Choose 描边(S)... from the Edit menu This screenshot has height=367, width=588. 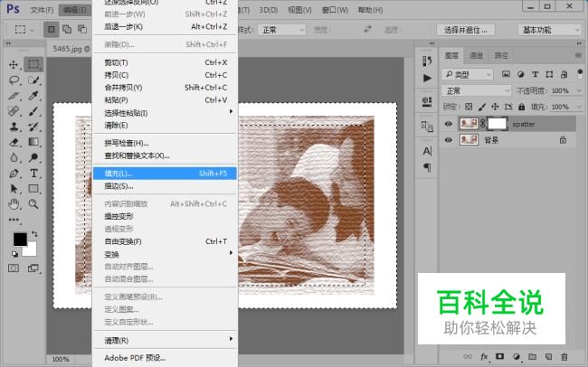(x=165, y=186)
